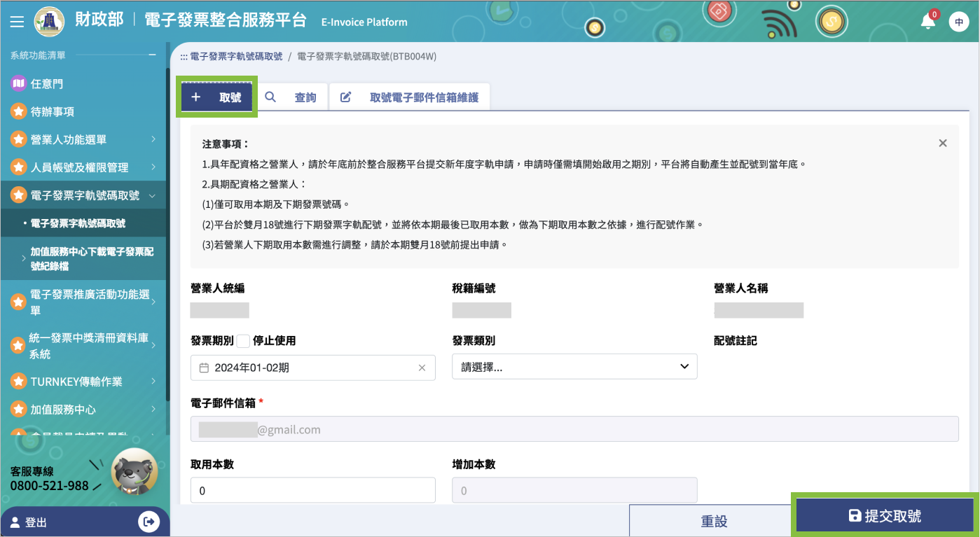Image resolution: width=980 pixels, height=537 pixels.
Task: Open 待辦事項 in the sidebar
Action: 53,111
